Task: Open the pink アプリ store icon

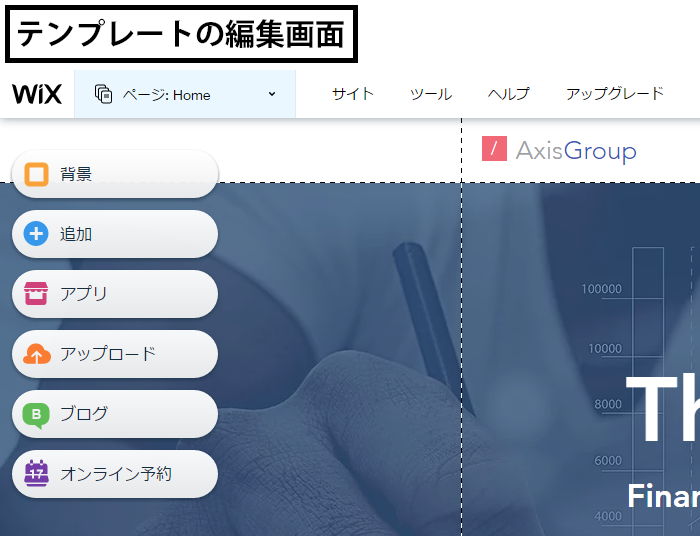Action: pos(36,294)
